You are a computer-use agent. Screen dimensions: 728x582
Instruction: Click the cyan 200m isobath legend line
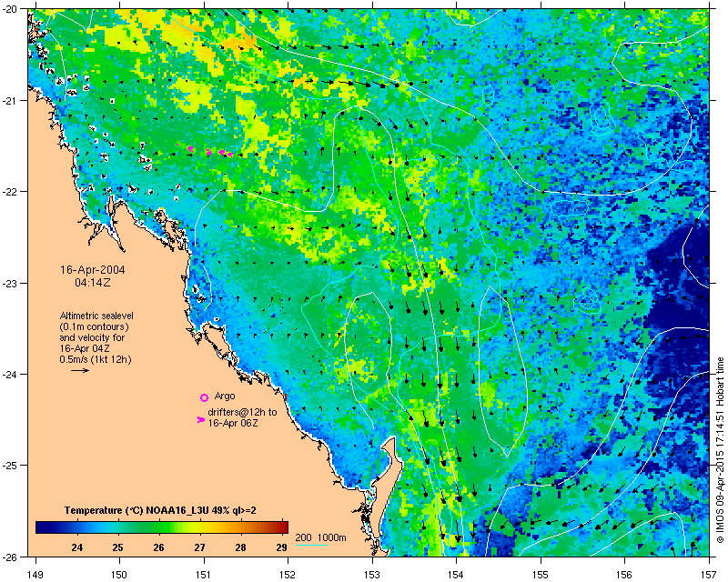pyautogui.click(x=311, y=545)
